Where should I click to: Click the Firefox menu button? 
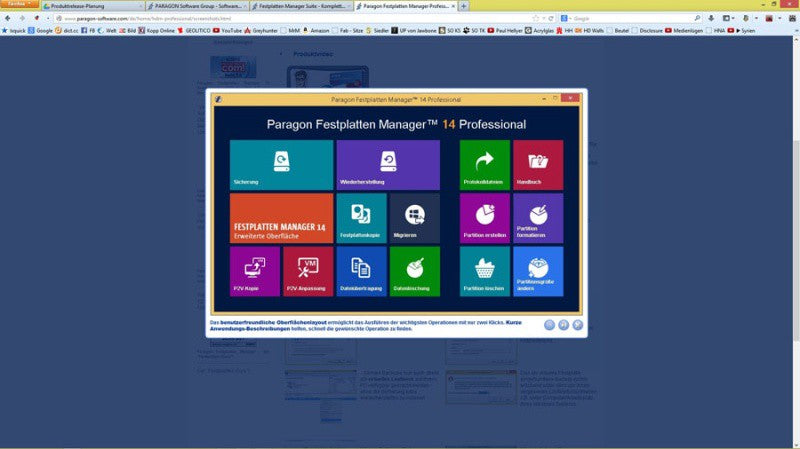(x=20, y=4)
